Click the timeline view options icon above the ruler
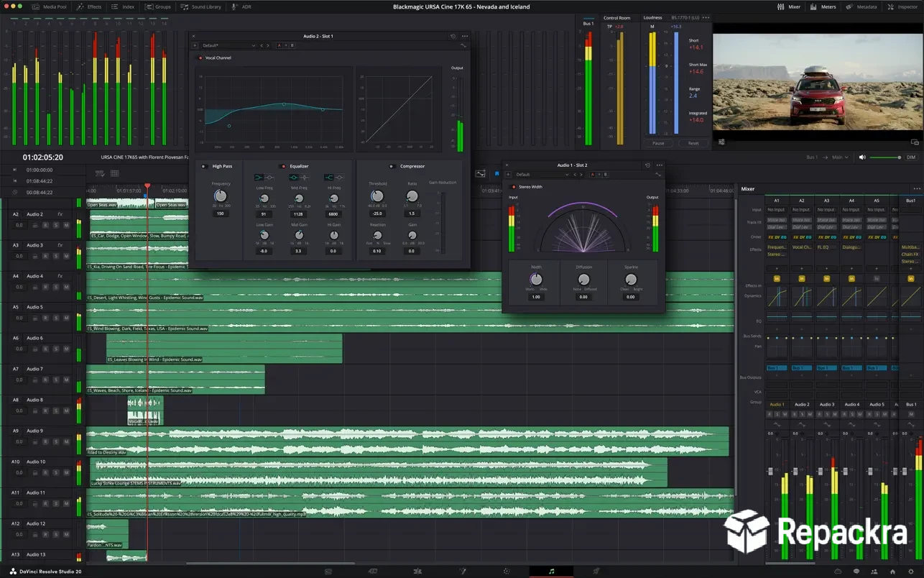The width and height of the screenshot is (924, 578). pyautogui.click(x=100, y=173)
